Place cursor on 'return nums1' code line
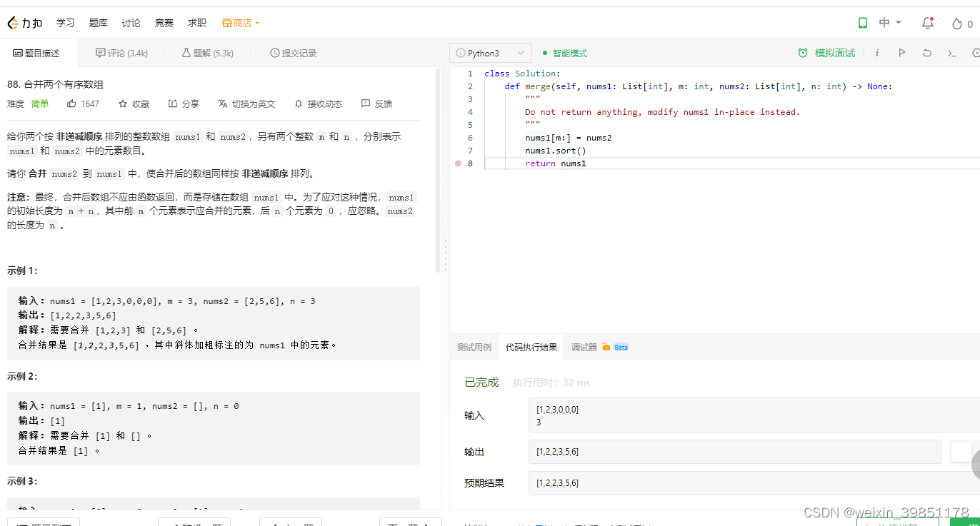Viewport: 980px width, 526px height. [555, 163]
